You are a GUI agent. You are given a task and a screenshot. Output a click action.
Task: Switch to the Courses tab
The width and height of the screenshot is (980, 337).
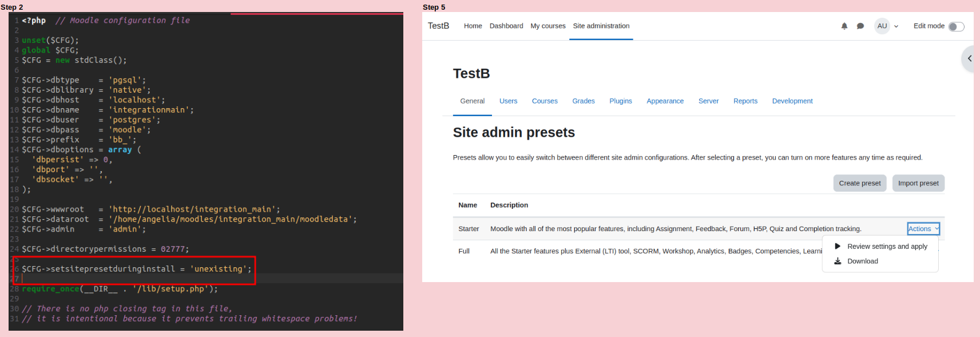coord(545,101)
